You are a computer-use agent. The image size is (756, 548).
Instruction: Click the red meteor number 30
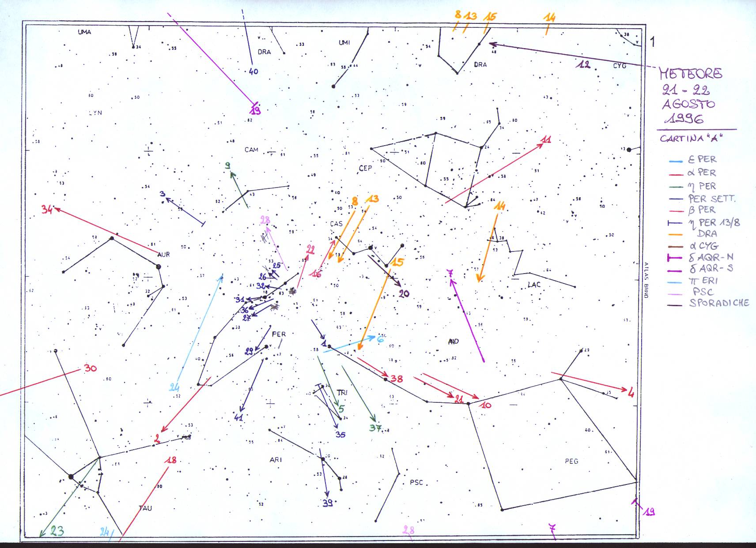tap(90, 368)
